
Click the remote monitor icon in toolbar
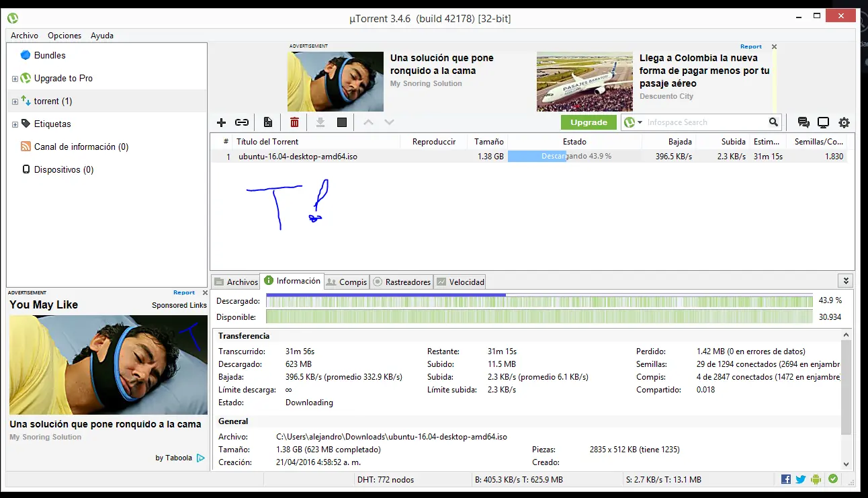coord(823,122)
